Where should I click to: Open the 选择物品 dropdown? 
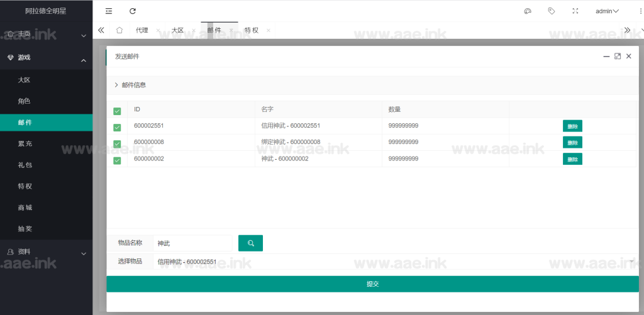tap(393, 262)
